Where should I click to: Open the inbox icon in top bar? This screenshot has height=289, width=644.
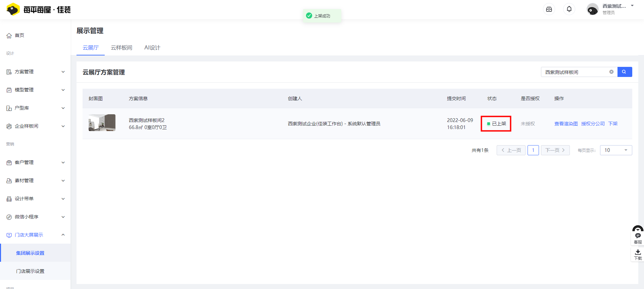click(x=549, y=9)
